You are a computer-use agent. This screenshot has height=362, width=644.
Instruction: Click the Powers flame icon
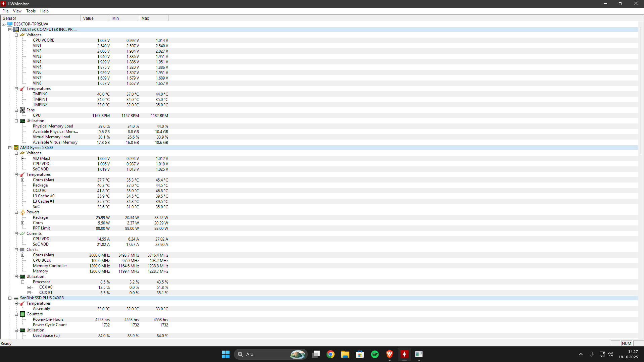point(22,212)
